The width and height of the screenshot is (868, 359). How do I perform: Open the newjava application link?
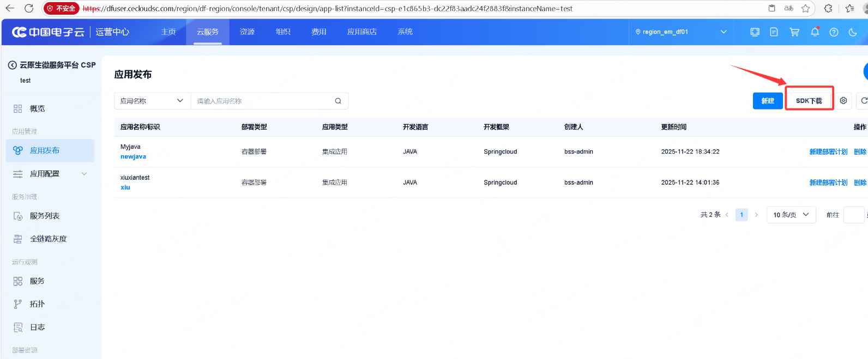tap(133, 157)
